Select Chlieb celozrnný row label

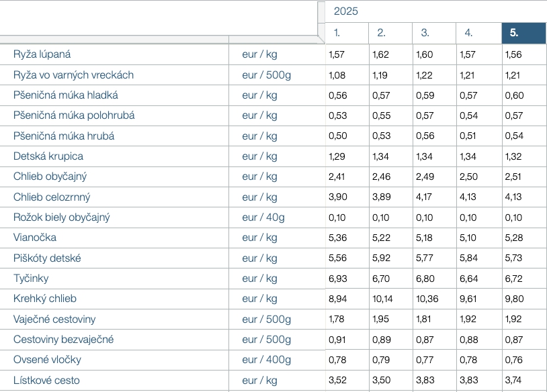pos(52,197)
